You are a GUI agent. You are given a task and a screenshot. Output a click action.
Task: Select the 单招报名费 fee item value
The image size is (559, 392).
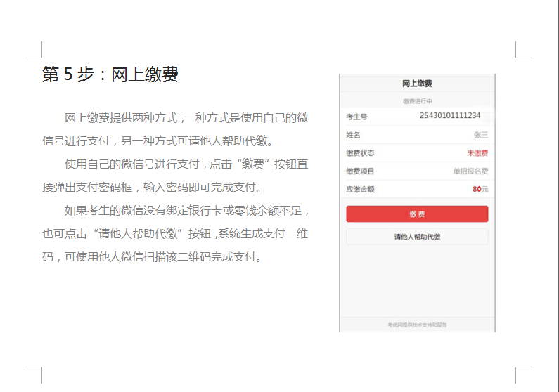click(470, 171)
